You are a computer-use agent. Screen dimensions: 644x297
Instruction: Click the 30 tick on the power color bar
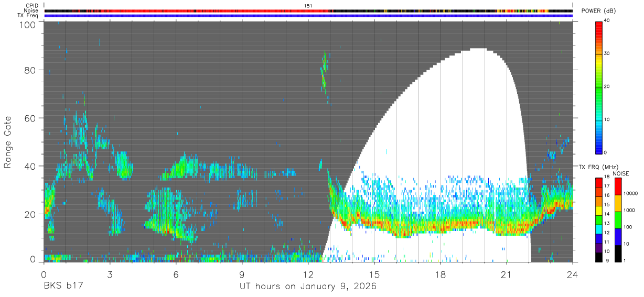pyautogui.click(x=608, y=54)
